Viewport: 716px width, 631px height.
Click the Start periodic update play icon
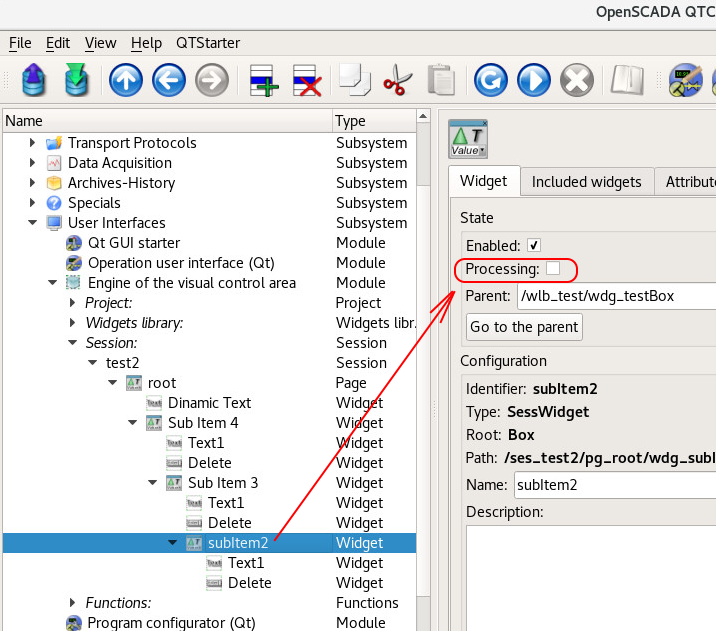click(x=533, y=80)
